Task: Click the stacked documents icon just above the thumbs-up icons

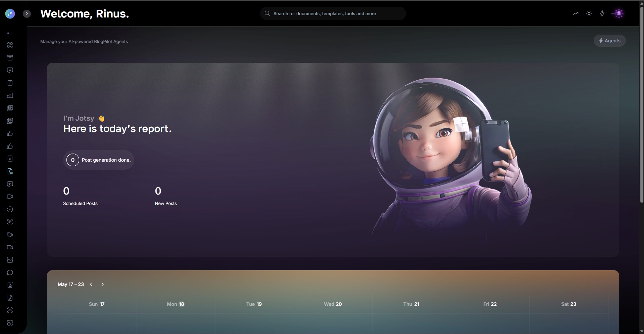Action: click(x=10, y=121)
